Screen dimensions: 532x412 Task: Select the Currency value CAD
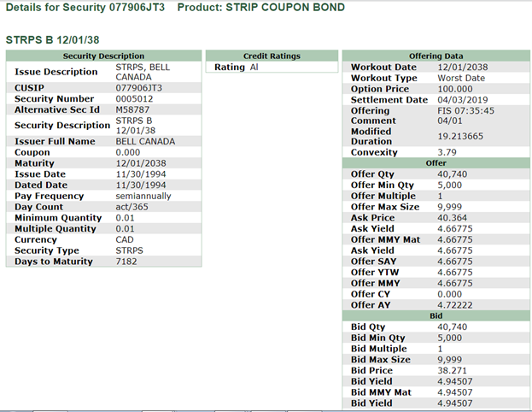tap(125, 239)
